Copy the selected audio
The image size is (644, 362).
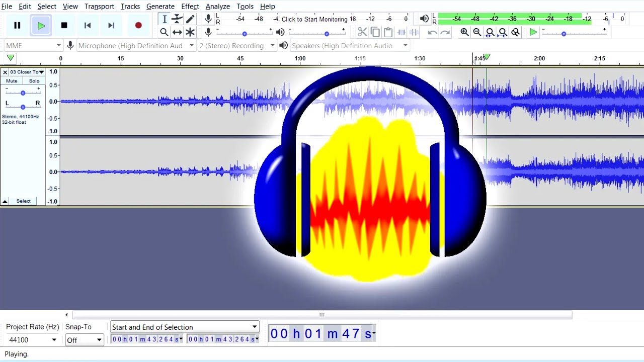click(x=375, y=32)
